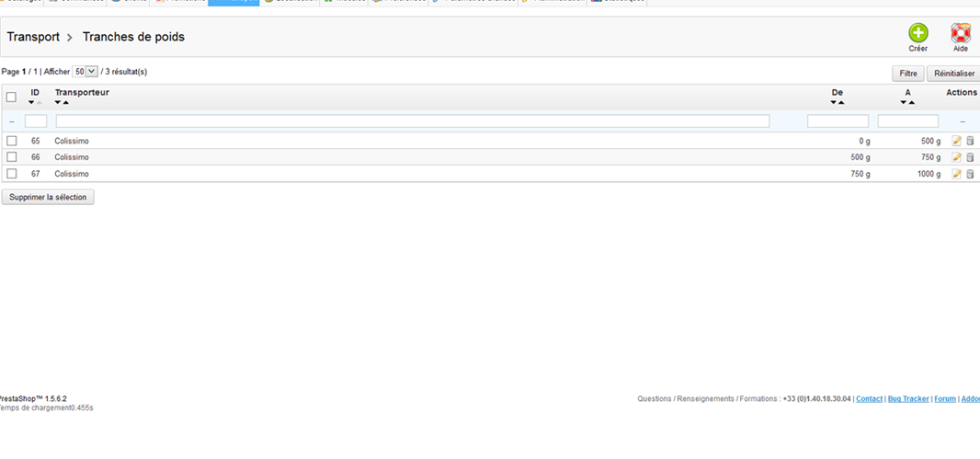Click the PrestaShop 1.5.6.2 version text

(32, 398)
